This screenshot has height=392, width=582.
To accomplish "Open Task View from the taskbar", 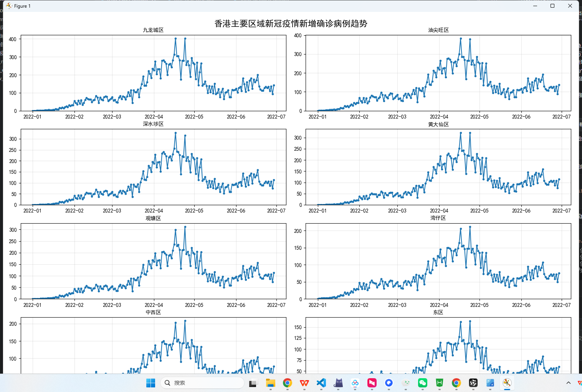I will (253, 383).
